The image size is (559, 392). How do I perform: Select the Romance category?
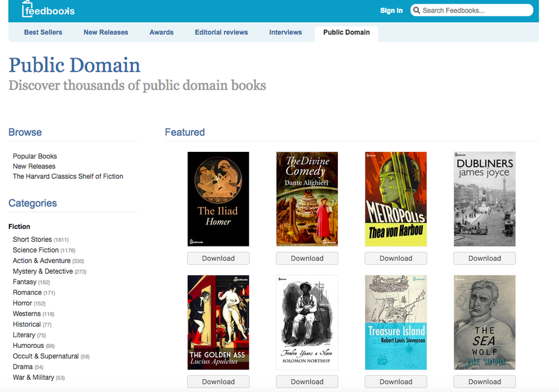click(x=27, y=293)
